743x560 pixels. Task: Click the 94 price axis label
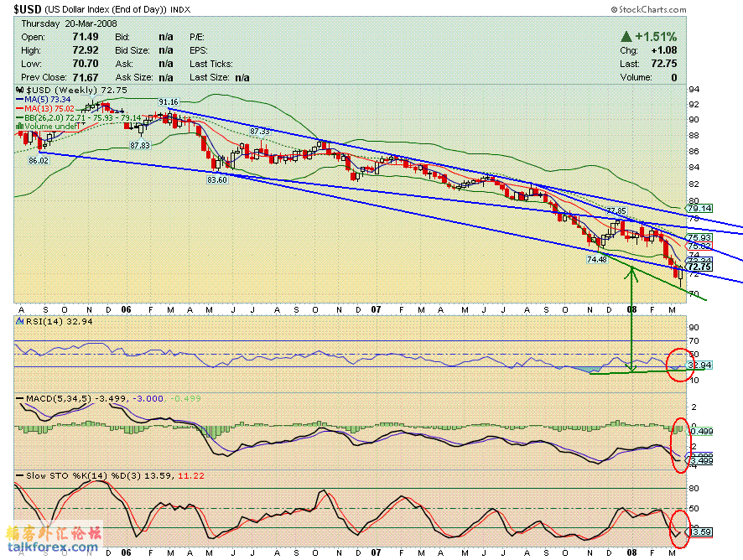(x=694, y=89)
